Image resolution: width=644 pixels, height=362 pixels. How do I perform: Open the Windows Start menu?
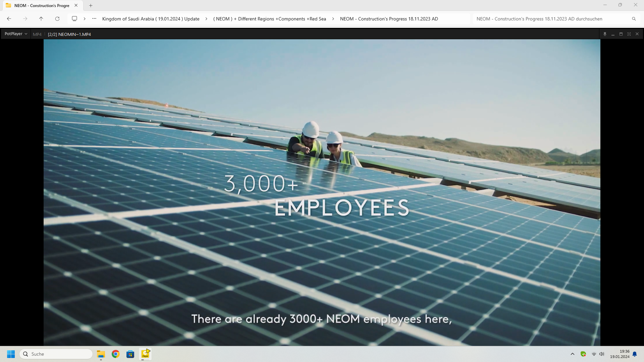[11, 354]
